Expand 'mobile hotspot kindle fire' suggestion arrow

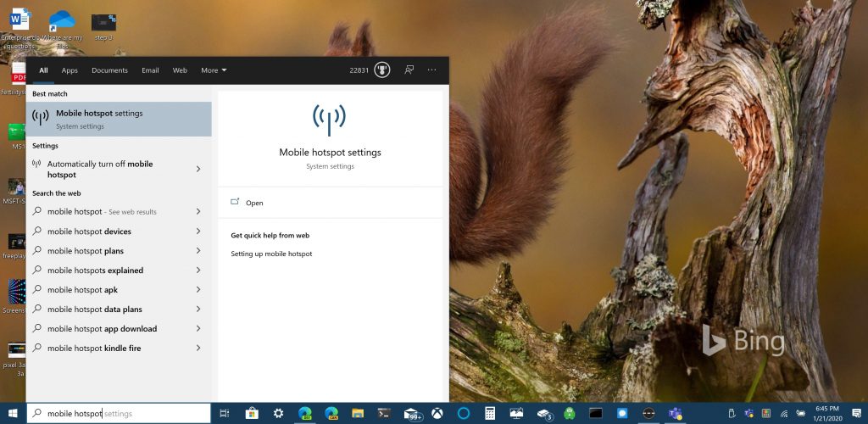coord(198,349)
